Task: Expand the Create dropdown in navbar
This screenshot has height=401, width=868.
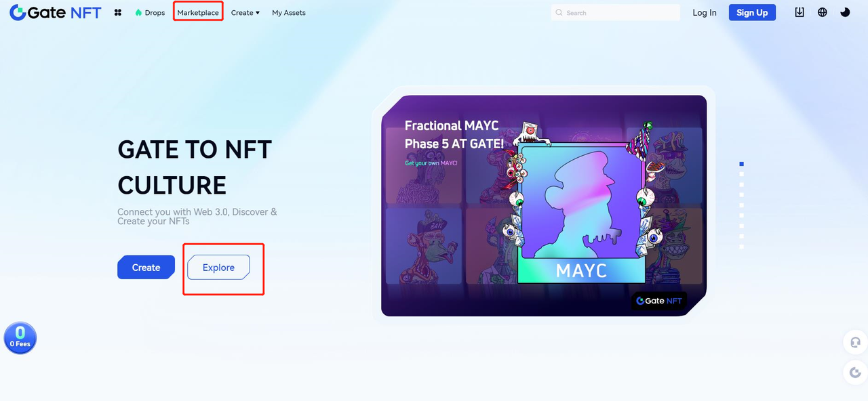Action: click(x=245, y=13)
